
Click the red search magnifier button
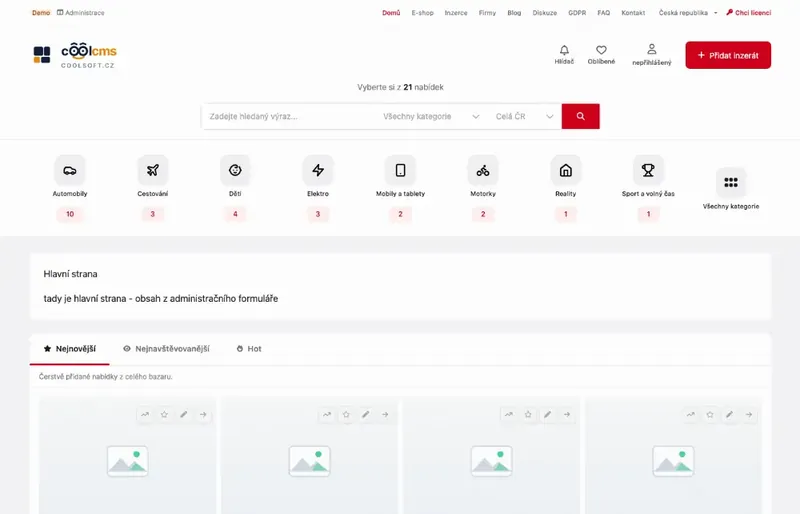581,116
